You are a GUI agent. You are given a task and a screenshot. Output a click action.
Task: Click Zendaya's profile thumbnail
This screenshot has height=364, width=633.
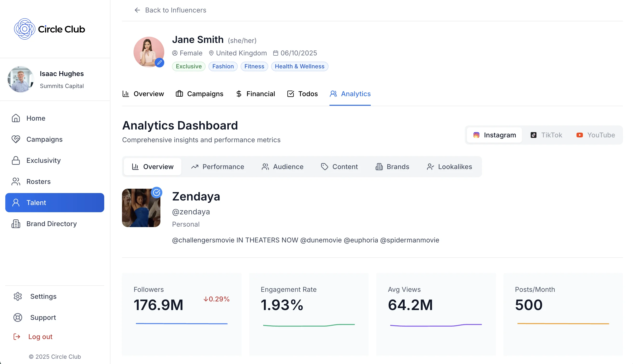click(141, 208)
